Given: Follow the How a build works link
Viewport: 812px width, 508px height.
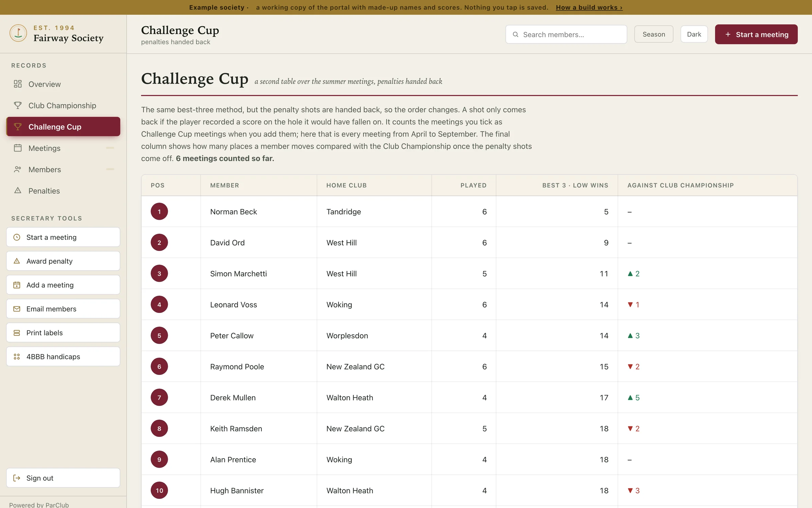Looking at the screenshot, I should [589, 7].
